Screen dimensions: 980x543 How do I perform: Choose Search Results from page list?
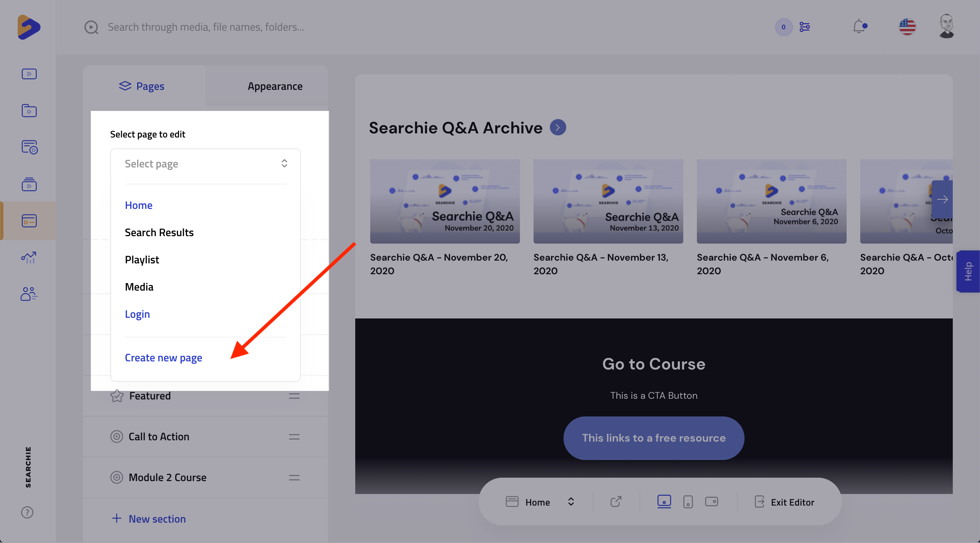tap(159, 232)
